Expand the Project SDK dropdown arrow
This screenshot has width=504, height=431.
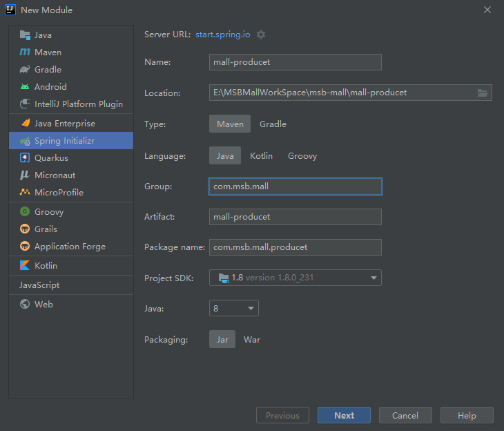point(374,278)
